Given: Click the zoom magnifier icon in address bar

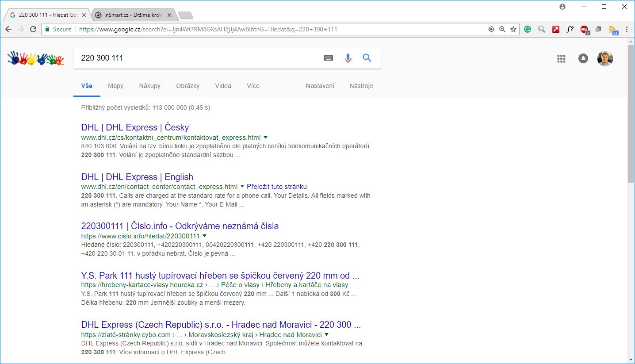Looking at the screenshot, I should 502,29.
